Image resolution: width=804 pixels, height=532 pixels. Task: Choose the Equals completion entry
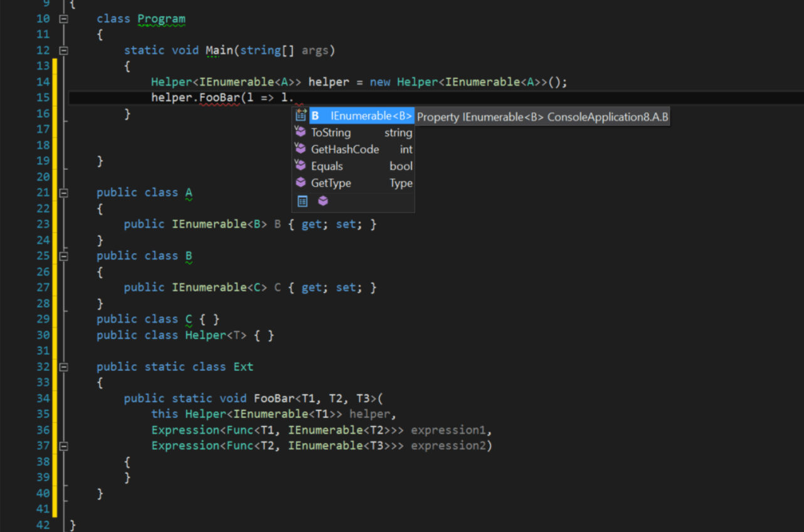pyautogui.click(x=327, y=166)
